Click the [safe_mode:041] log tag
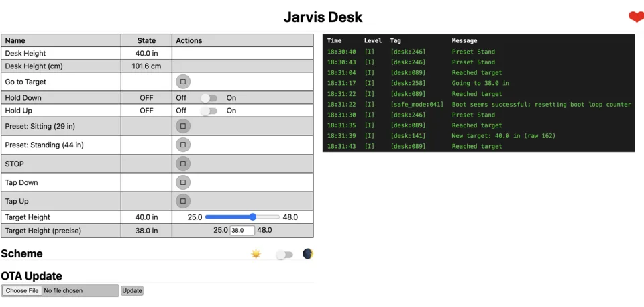The width and height of the screenshot is (644, 307). [417, 105]
